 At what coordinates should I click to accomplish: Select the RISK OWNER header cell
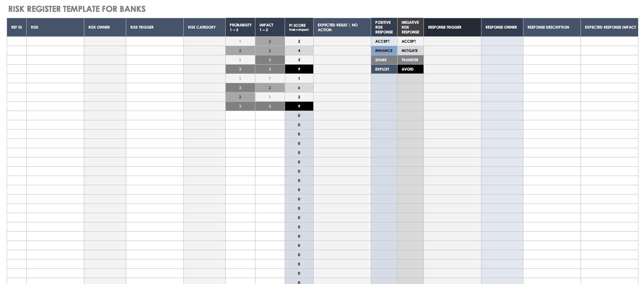[x=105, y=27]
